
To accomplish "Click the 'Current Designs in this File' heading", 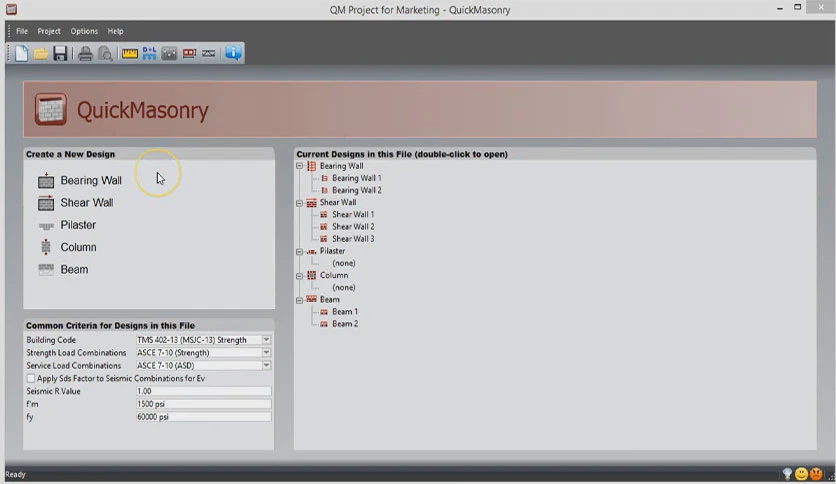I will [x=402, y=154].
